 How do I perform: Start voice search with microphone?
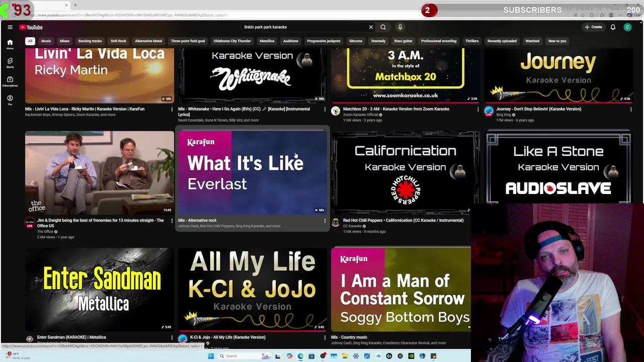pyautogui.click(x=400, y=27)
